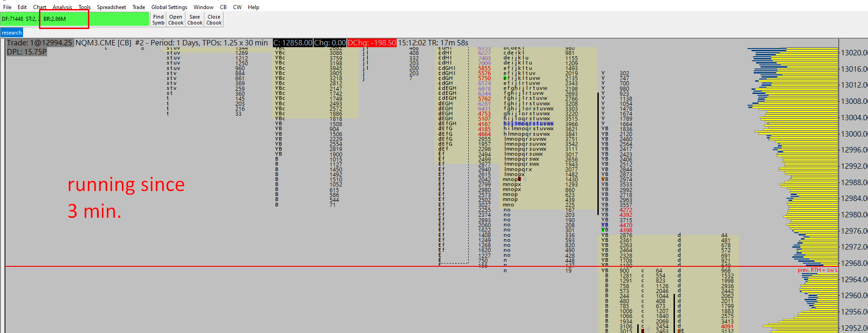Click the 13008 price axis label

pos(854,101)
